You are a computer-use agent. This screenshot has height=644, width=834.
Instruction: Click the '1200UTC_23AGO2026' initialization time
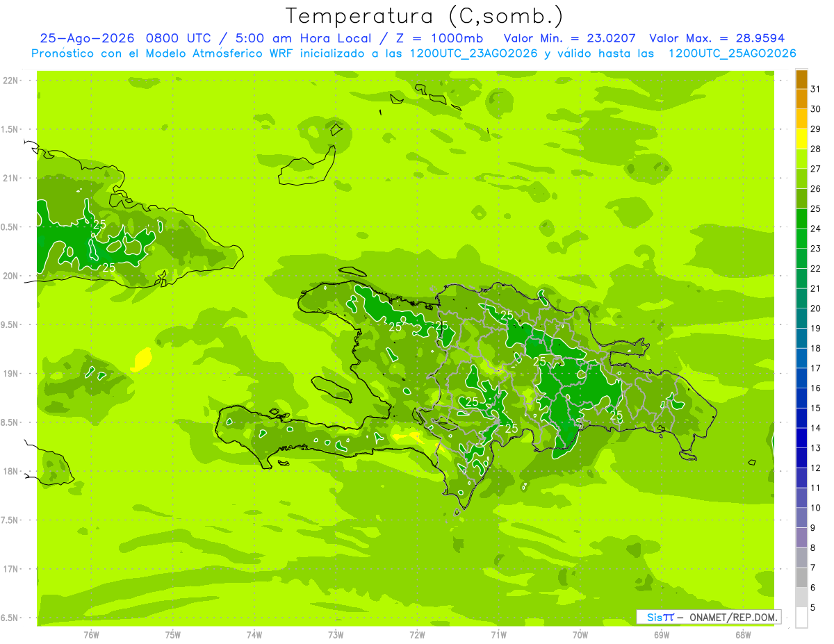(x=473, y=53)
